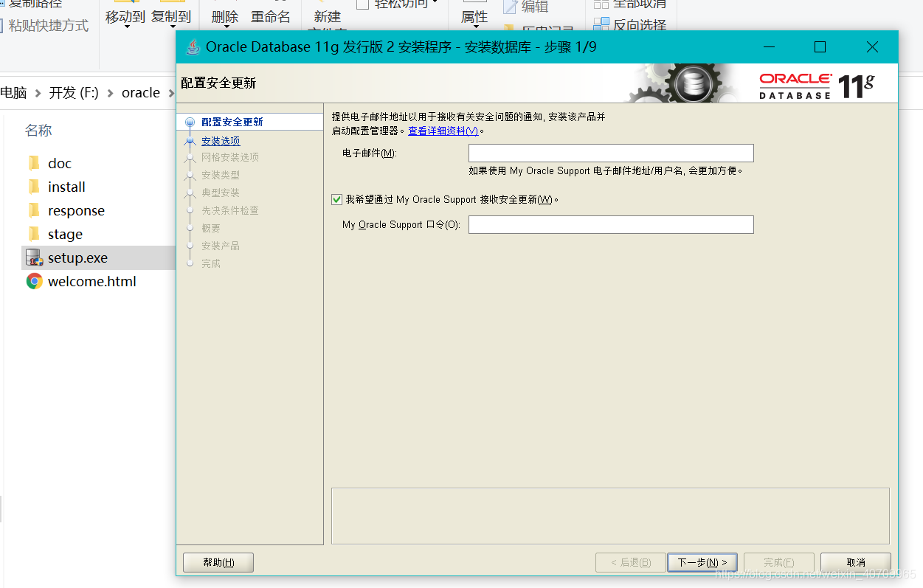The height and width of the screenshot is (588, 923).
Task: Click 重命名 in Explorer ribbon
Action: click(x=271, y=16)
